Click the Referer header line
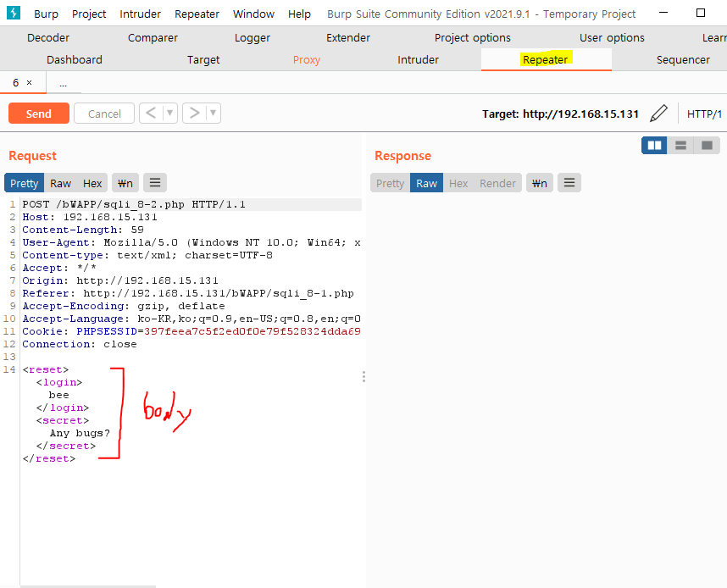 pyautogui.click(x=188, y=293)
